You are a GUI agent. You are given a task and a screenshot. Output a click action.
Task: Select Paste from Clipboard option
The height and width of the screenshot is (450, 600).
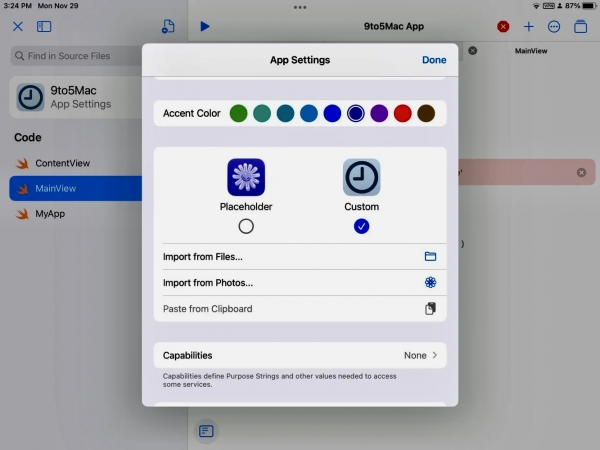tap(300, 309)
